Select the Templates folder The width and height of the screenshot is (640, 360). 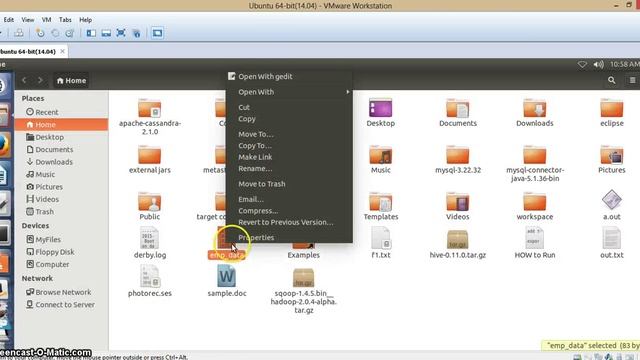(x=380, y=202)
